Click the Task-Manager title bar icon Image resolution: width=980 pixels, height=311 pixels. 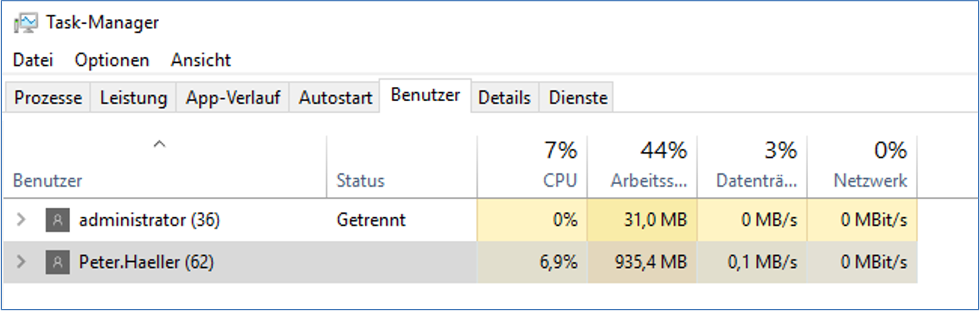click(x=26, y=23)
